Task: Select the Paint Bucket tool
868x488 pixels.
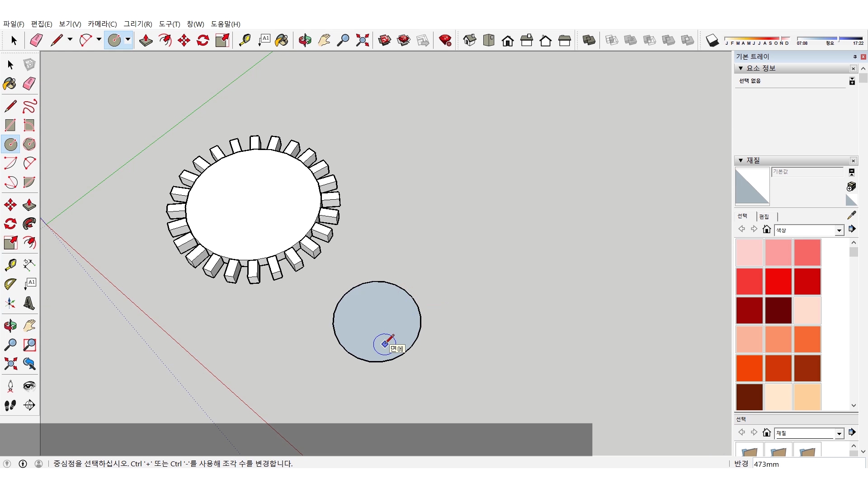Action: coord(281,40)
